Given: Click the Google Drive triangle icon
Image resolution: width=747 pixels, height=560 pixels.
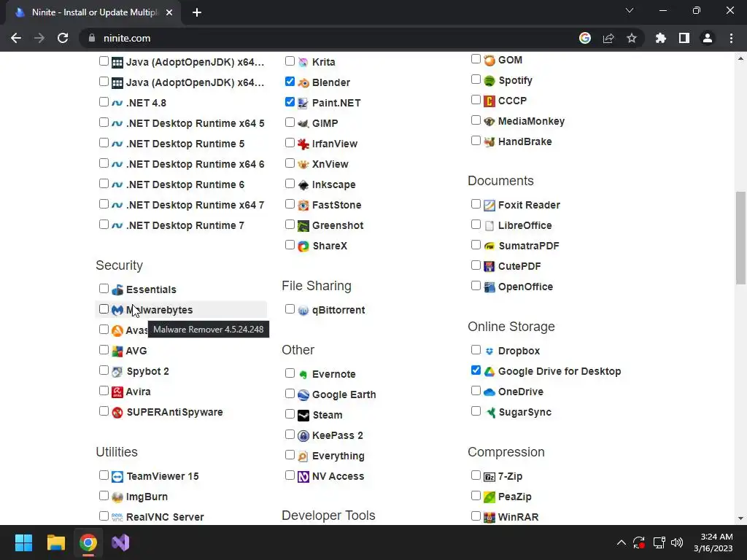Looking at the screenshot, I should click(x=489, y=372).
